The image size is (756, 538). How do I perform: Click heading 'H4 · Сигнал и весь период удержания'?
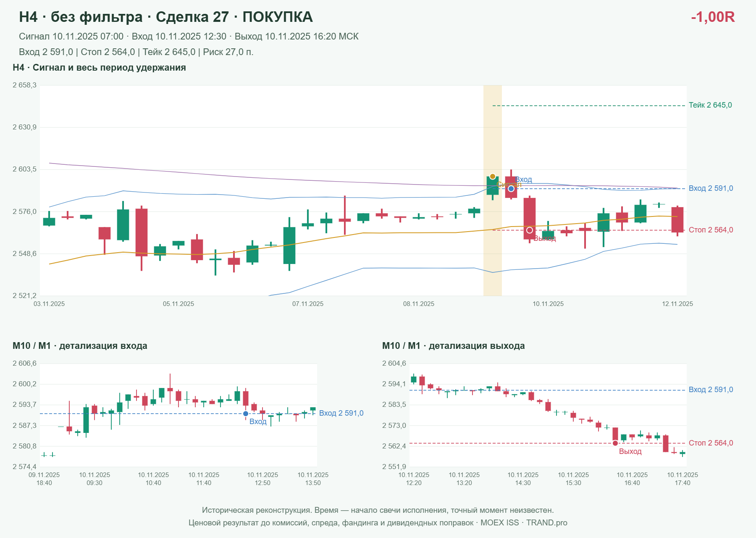point(100,68)
